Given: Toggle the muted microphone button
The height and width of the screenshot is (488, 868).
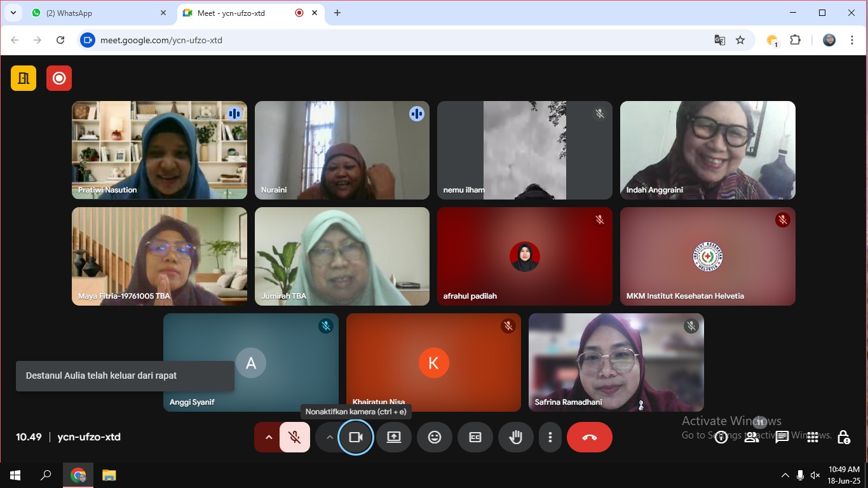Looking at the screenshot, I should [x=294, y=437].
